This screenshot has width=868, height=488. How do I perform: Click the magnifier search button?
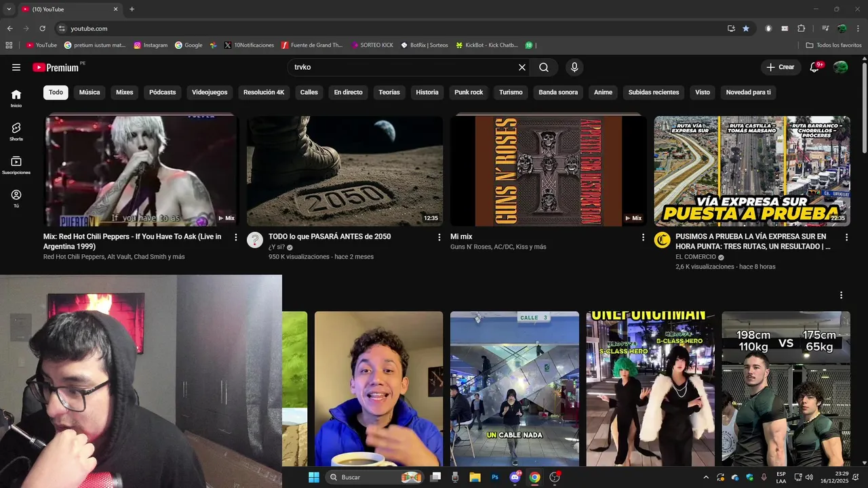[544, 67]
